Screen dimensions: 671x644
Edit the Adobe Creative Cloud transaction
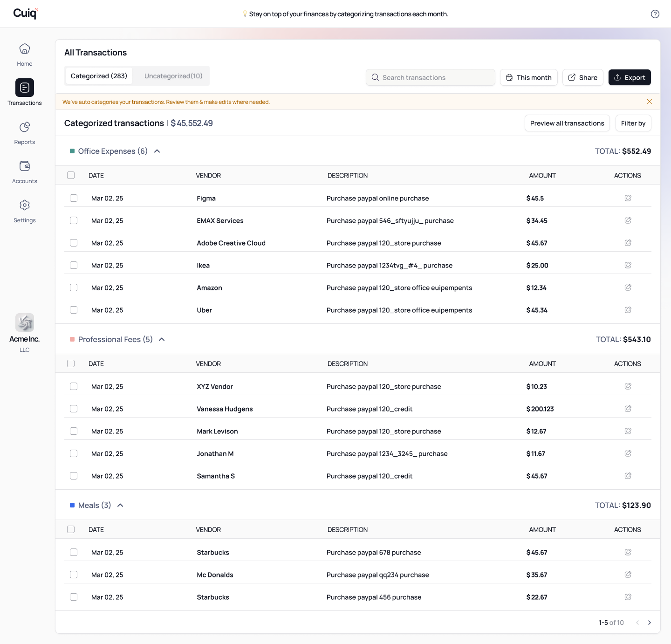click(628, 243)
